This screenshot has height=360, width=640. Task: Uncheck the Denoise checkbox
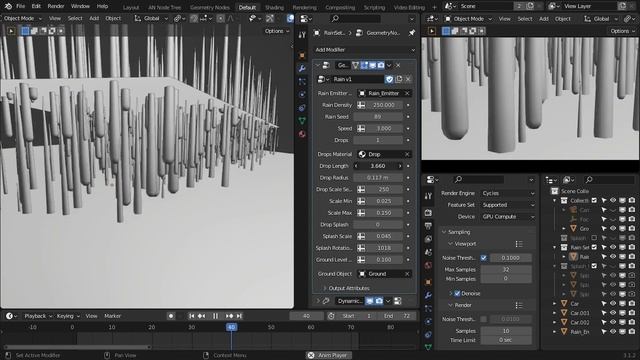[458, 293]
